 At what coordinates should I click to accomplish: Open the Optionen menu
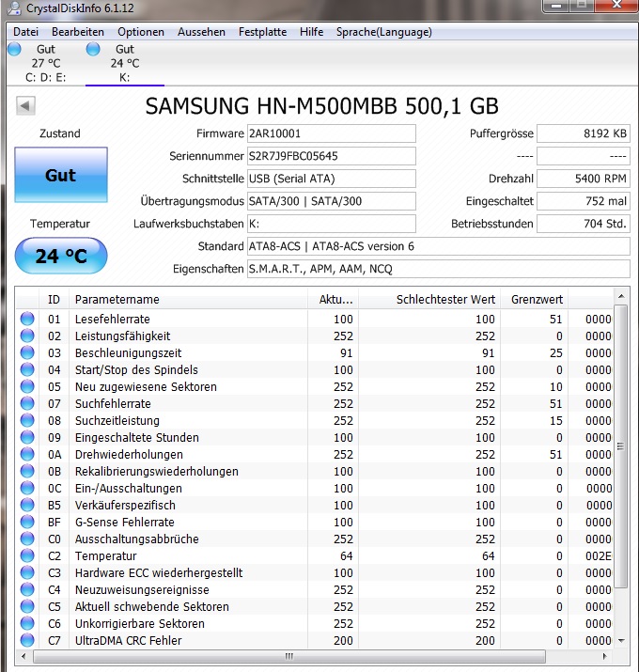[141, 32]
